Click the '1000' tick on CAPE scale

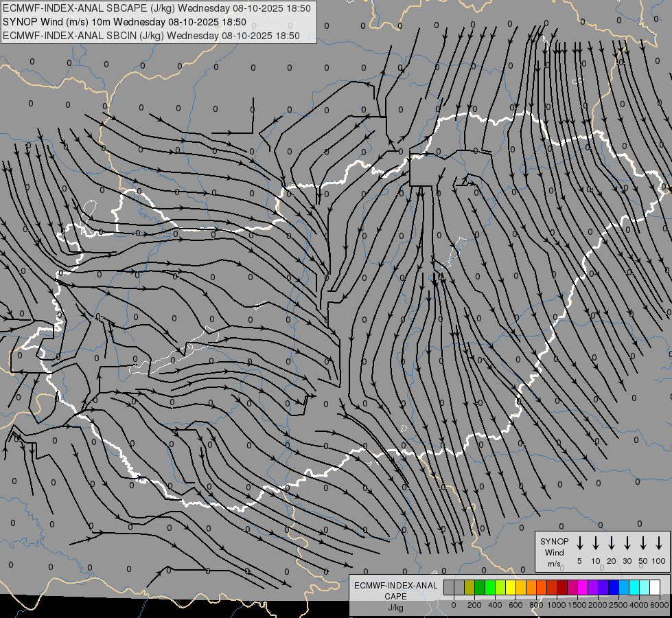pyautogui.click(x=557, y=605)
